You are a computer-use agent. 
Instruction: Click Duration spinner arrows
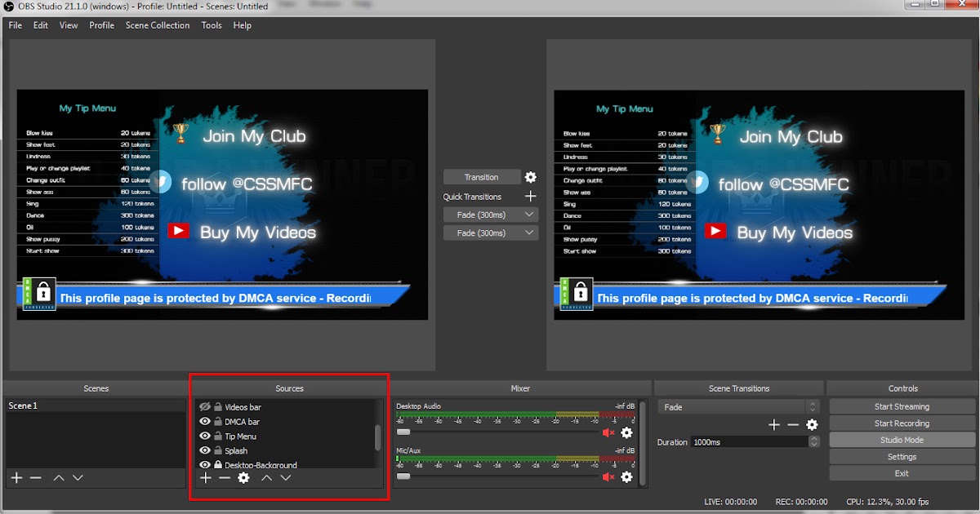pos(814,441)
